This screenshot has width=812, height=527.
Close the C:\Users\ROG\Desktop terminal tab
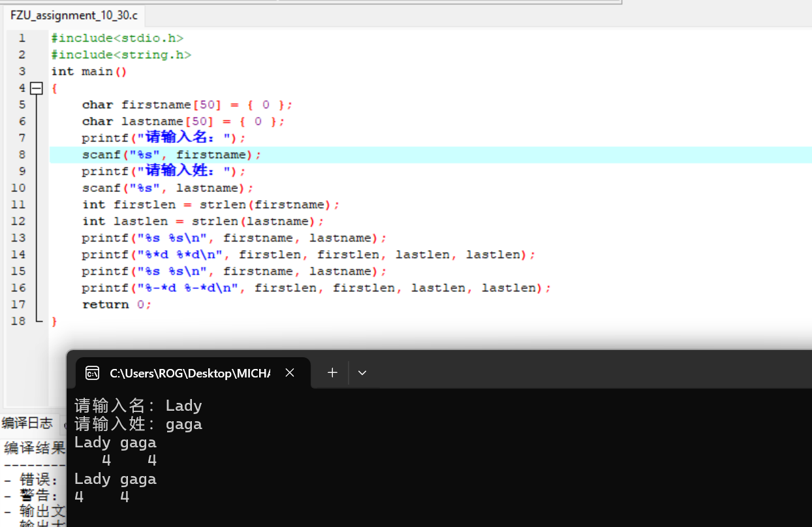(x=290, y=372)
